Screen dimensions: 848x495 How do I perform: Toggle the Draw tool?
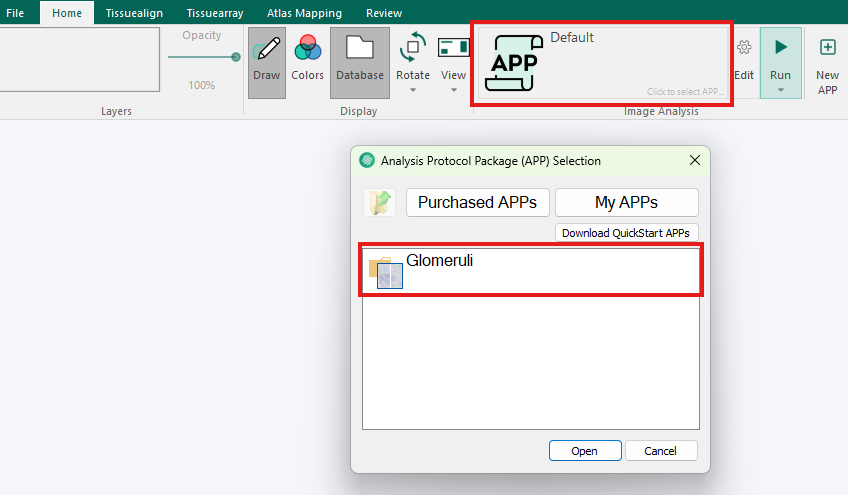click(267, 63)
